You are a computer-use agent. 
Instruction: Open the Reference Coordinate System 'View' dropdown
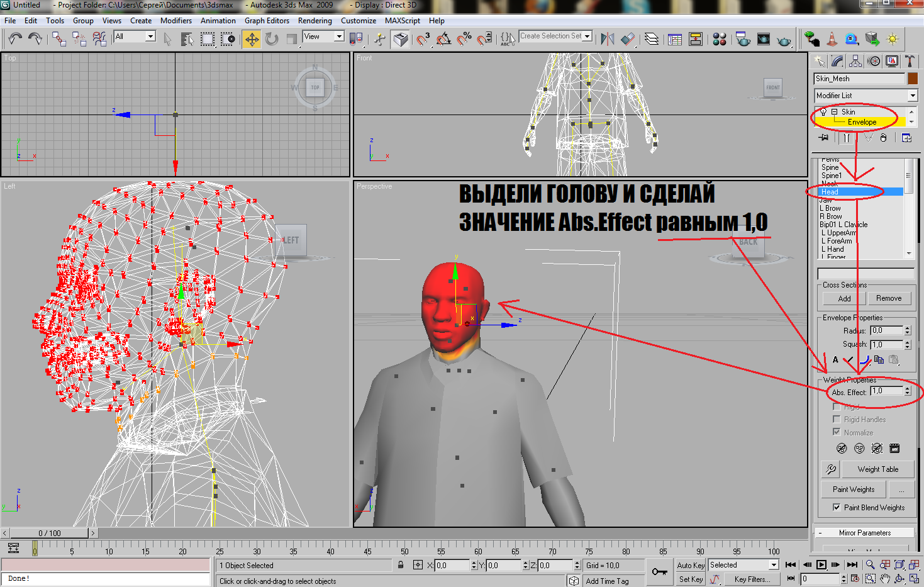point(339,36)
